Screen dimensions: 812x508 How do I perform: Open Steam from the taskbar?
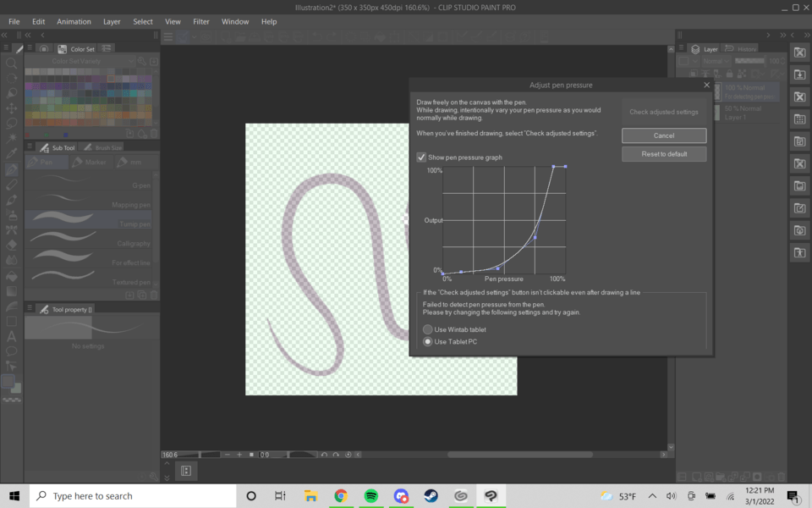(x=431, y=496)
